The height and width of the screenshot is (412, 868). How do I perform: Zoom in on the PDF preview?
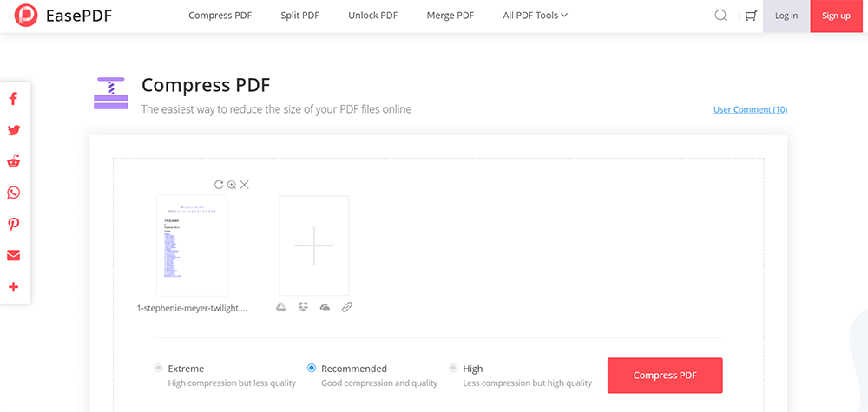pos(232,185)
